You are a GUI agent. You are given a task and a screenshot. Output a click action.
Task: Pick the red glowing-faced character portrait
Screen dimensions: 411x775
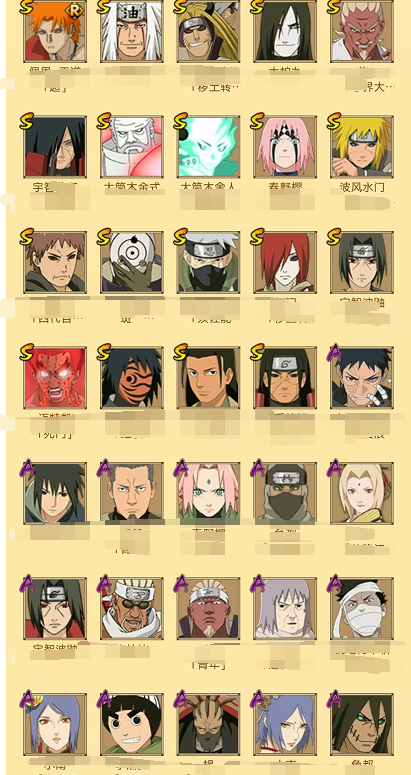point(55,378)
